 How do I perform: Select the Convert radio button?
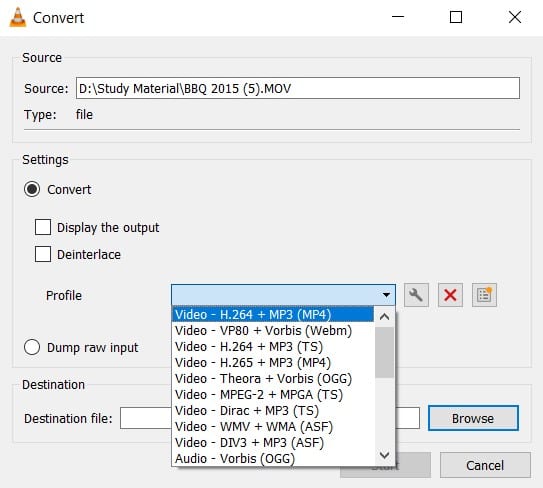pos(32,189)
